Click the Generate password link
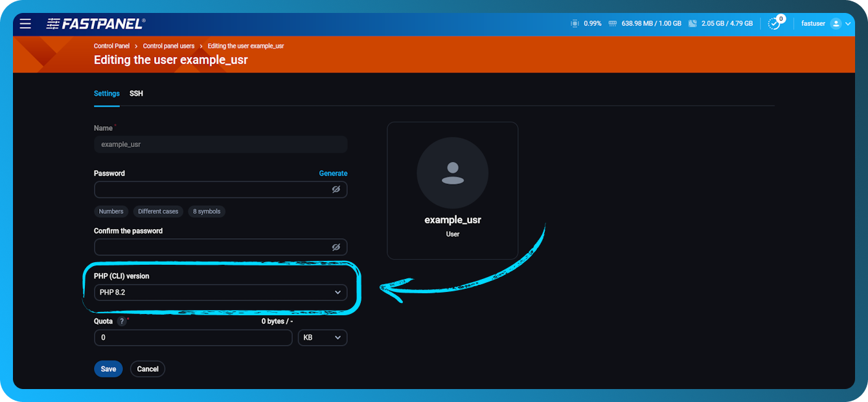Screen dimensions: 868x402 pos(333,173)
